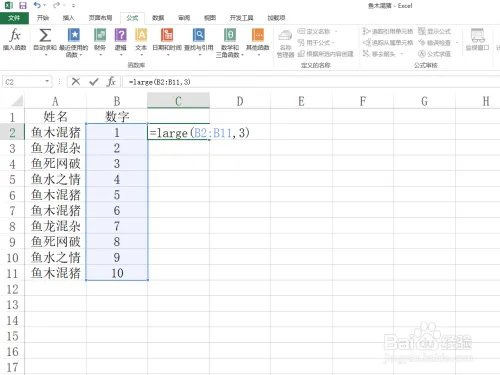Click the formula bar showing =large(B2:B11,3)

click(x=310, y=82)
